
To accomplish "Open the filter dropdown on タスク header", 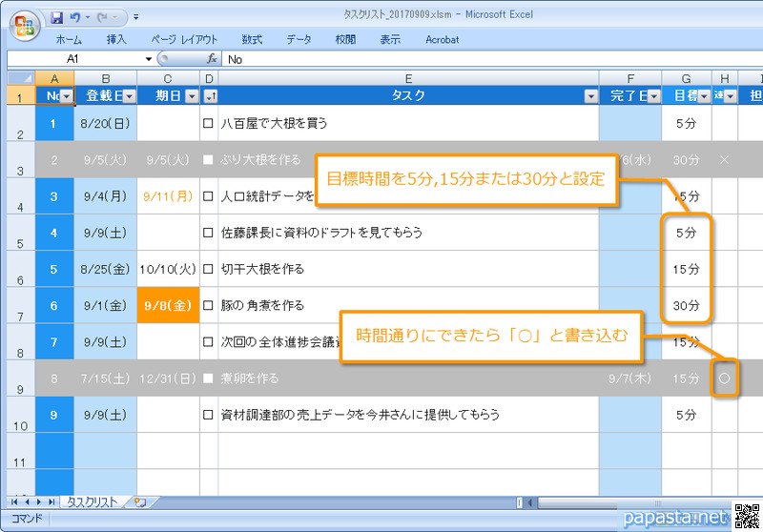I will click(x=589, y=95).
